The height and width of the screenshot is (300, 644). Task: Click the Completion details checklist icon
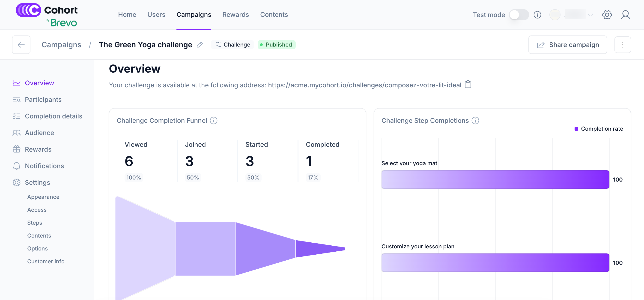tap(17, 116)
